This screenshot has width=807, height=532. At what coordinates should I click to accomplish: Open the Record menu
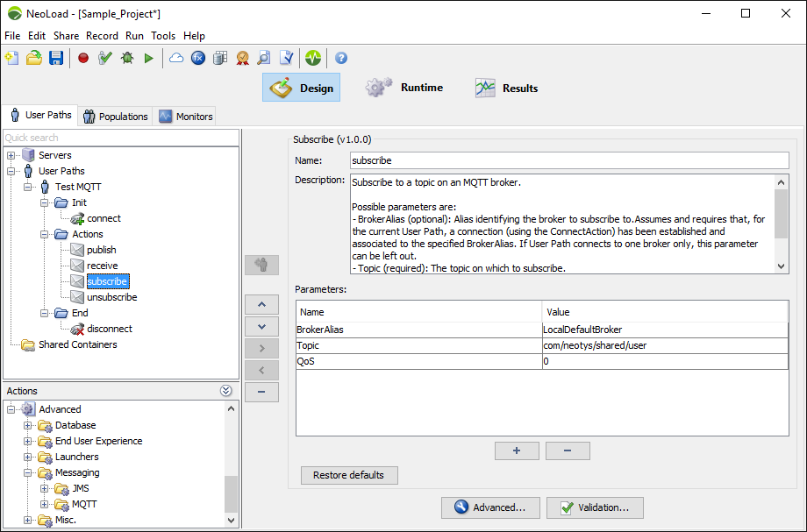[x=102, y=36]
